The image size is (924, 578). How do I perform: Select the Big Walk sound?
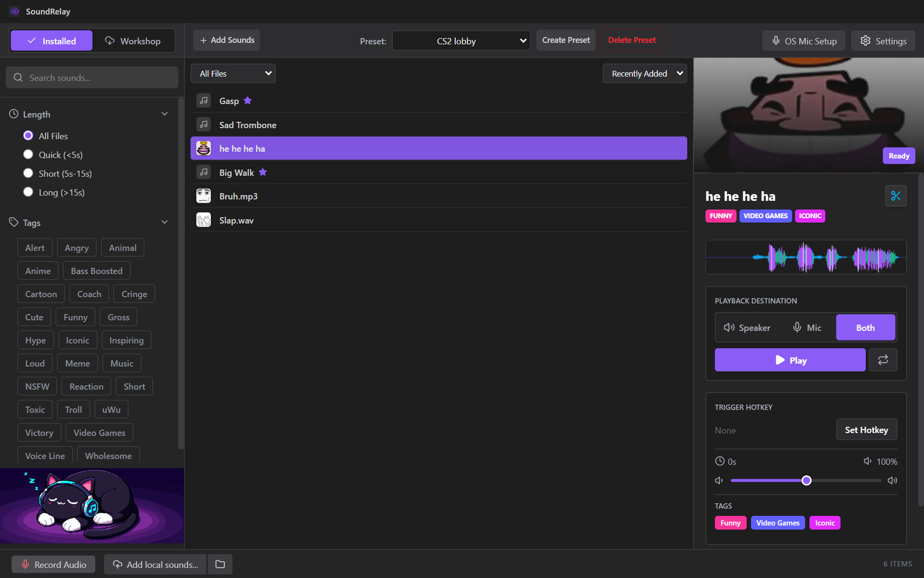pos(439,172)
